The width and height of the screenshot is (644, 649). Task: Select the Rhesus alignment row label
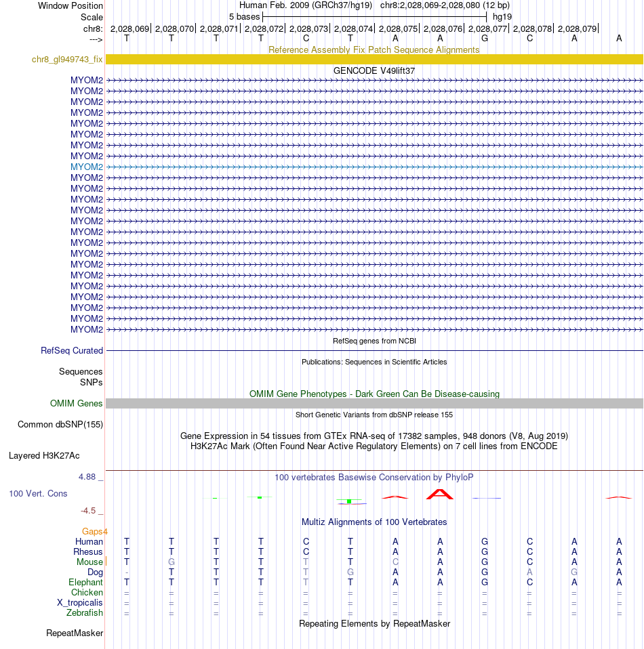[88, 551]
